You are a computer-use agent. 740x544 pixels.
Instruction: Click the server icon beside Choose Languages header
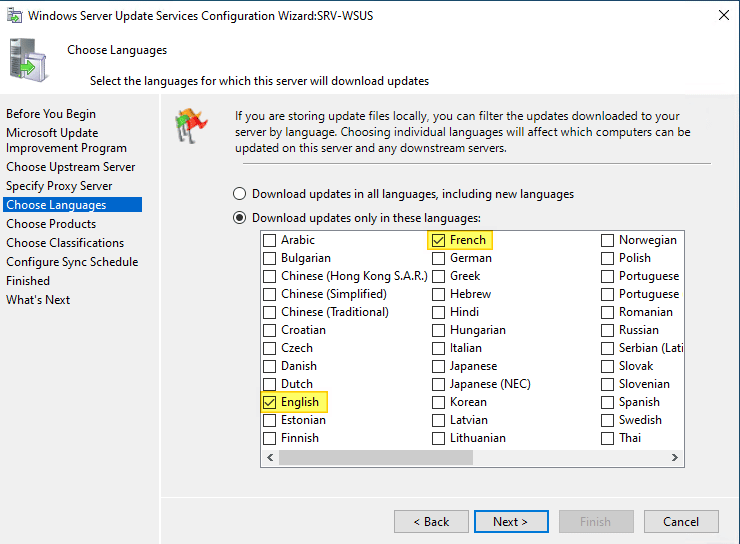click(28, 60)
